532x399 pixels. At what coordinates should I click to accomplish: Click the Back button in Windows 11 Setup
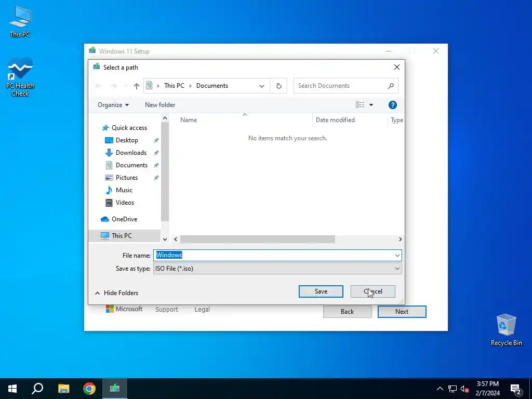[x=348, y=312]
